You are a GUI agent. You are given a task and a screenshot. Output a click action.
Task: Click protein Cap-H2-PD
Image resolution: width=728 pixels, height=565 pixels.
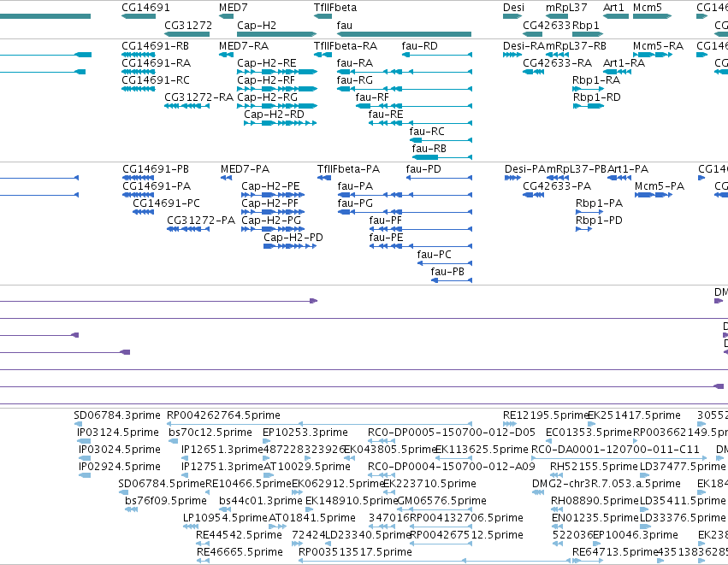coord(290,246)
